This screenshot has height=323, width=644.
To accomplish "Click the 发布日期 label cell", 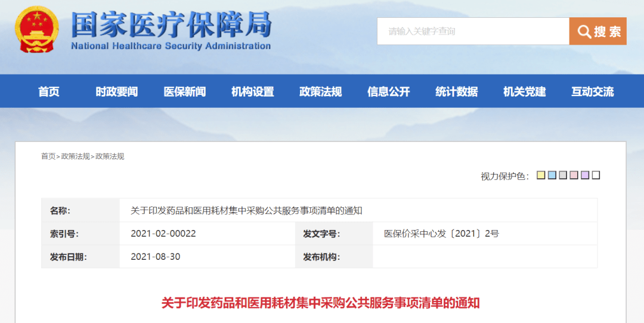I will (80, 256).
